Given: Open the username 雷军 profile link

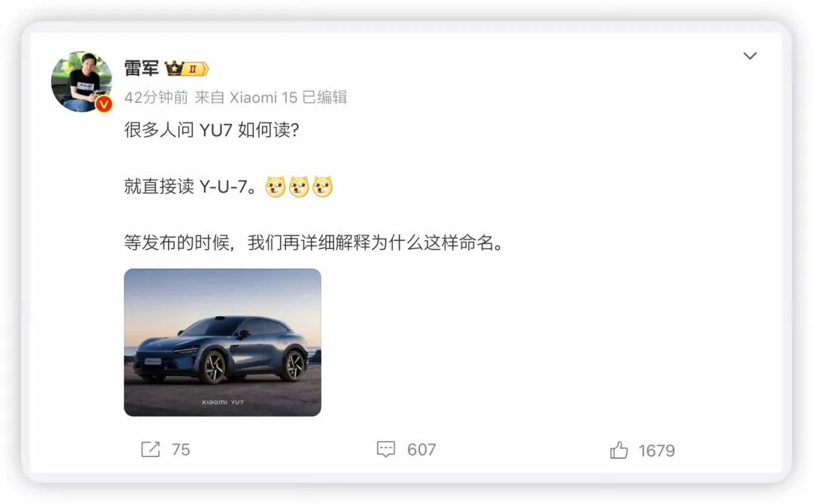Looking at the screenshot, I should coord(141,68).
